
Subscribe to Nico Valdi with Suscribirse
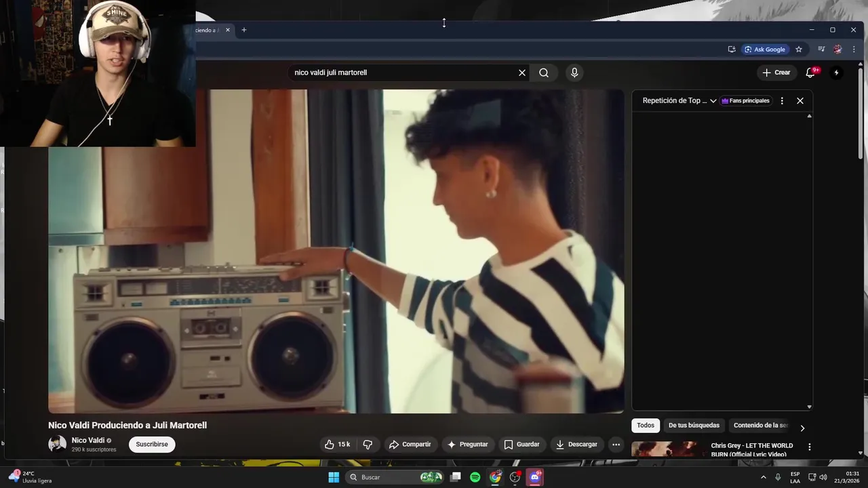[x=152, y=445]
